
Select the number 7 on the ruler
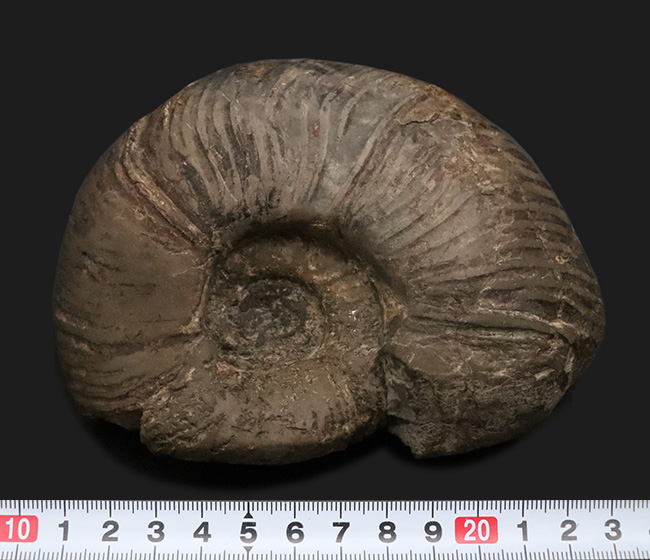(340, 530)
